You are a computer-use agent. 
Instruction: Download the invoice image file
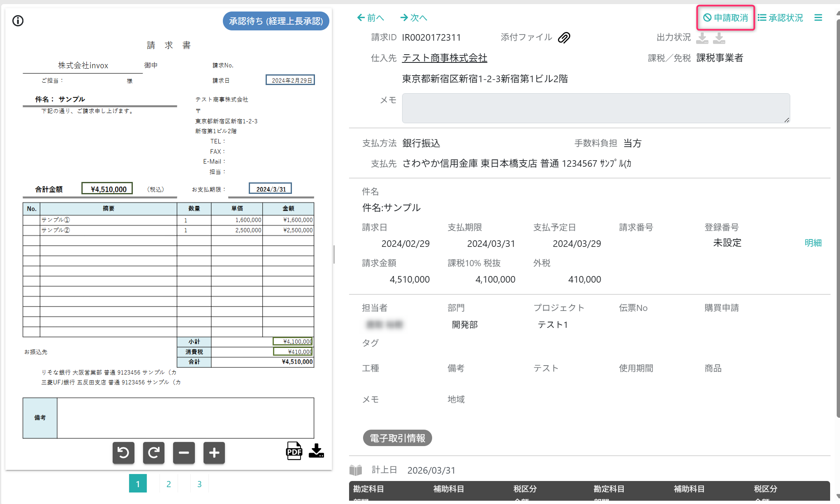[x=316, y=451]
